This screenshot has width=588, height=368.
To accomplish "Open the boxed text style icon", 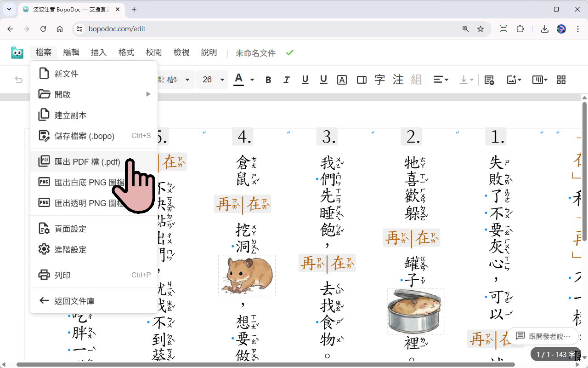I will [x=342, y=80].
